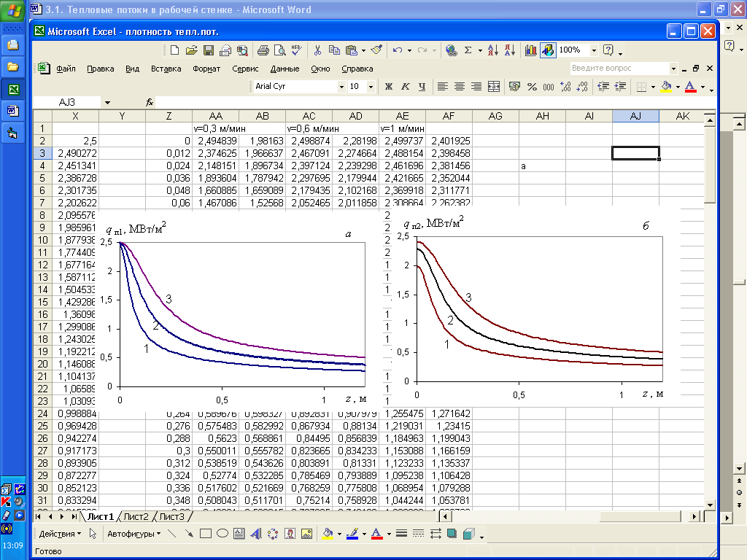Toggle align left for the cell
The width and height of the screenshot is (747, 560).
tap(443, 86)
